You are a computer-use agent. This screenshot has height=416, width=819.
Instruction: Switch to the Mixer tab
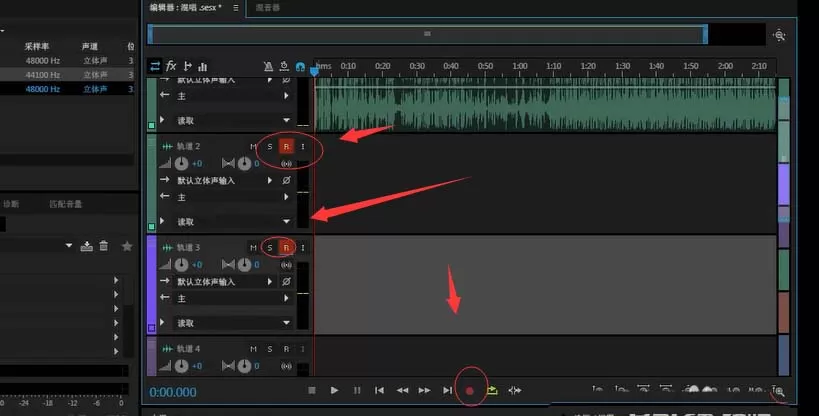[268, 7]
